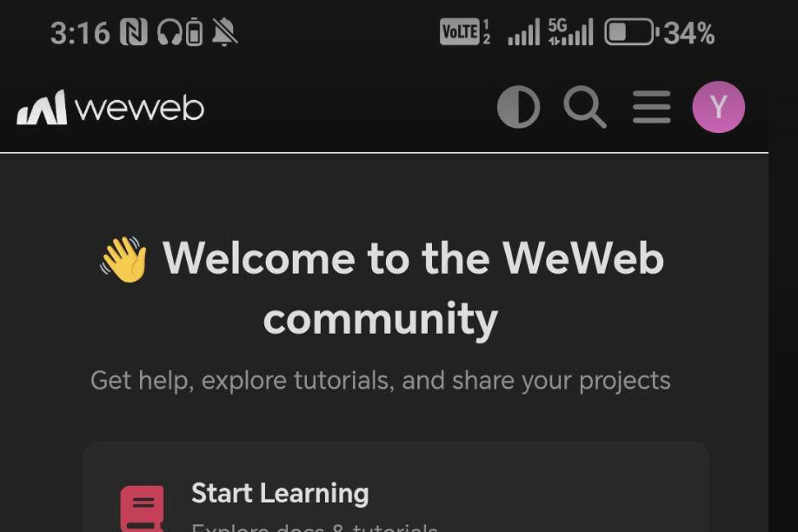Tap the VoLTE indicator
The width and height of the screenshot is (798, 532).
click(465, 32)
